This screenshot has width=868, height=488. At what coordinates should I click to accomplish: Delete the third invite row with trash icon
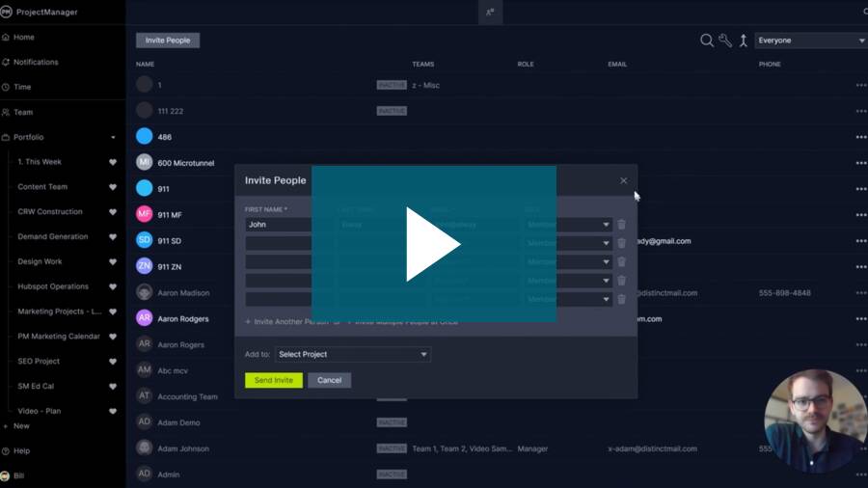point(622,262)
